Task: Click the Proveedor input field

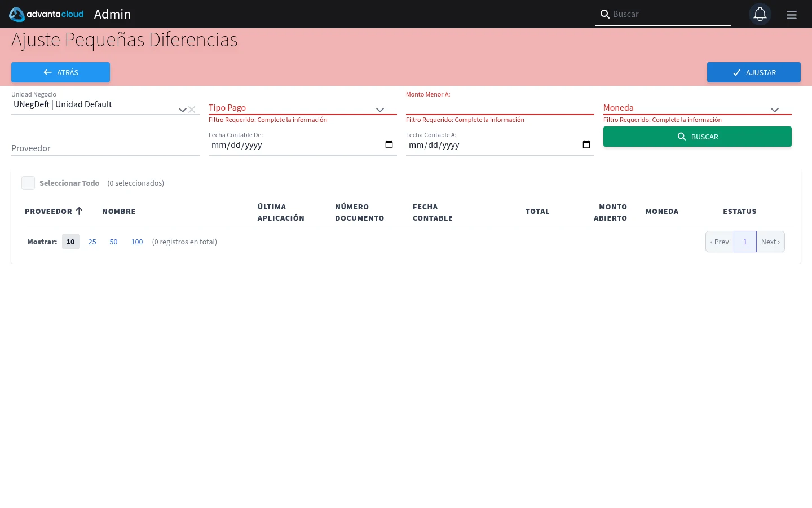Action: 105,148
